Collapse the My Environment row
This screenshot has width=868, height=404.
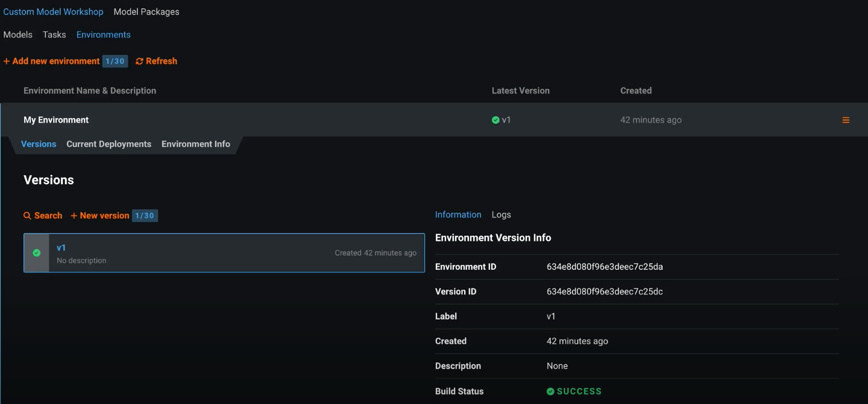(56, 120)
